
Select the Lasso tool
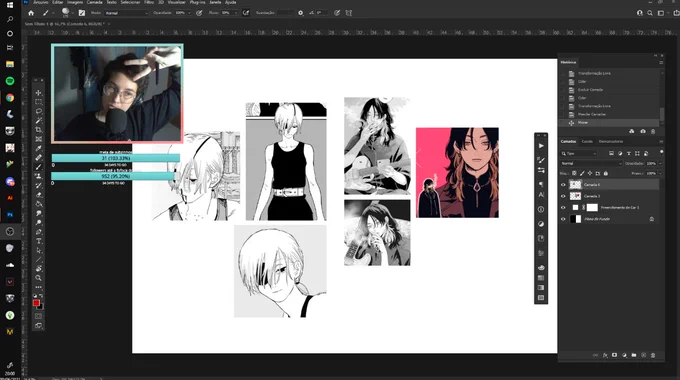tap(39, 111)
